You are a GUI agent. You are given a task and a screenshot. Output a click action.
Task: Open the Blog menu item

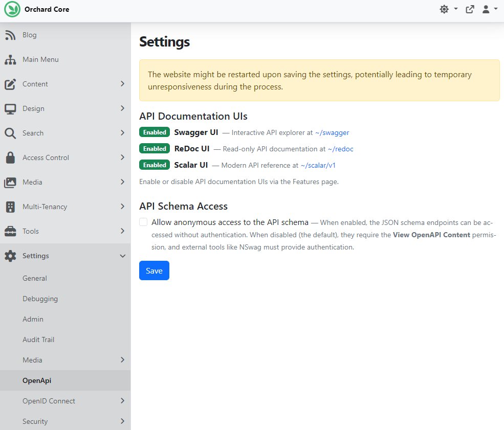(x=65, y=35)
